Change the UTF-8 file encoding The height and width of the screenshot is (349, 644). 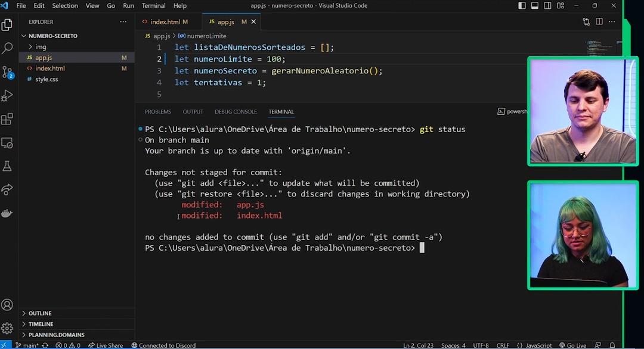[481, 345]
